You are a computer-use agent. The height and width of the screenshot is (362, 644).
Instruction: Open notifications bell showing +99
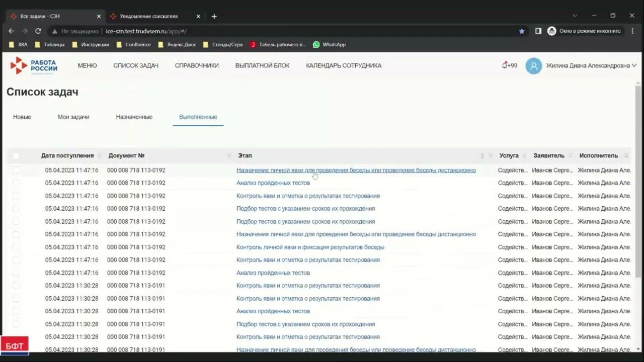pyautogui.click(x=509, y=65)
